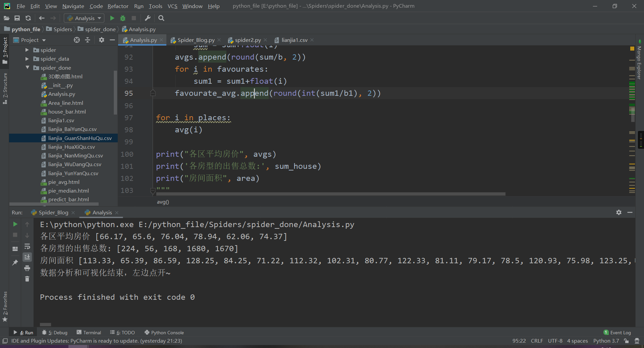Open the 6: TODO tool window
The image size is (644, 348).
[122, 332]
